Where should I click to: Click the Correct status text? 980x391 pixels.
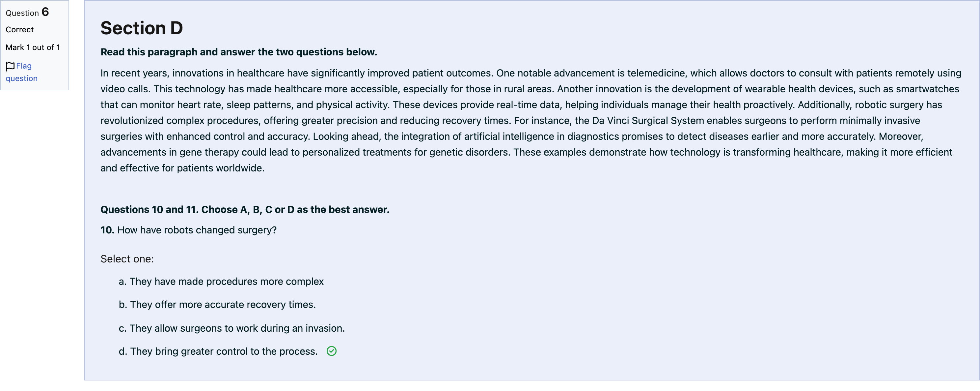point(20,29)
